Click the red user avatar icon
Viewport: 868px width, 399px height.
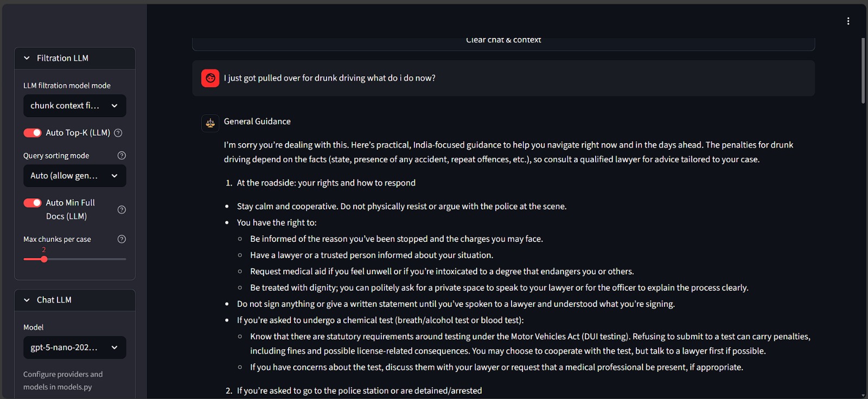(210, 78)
